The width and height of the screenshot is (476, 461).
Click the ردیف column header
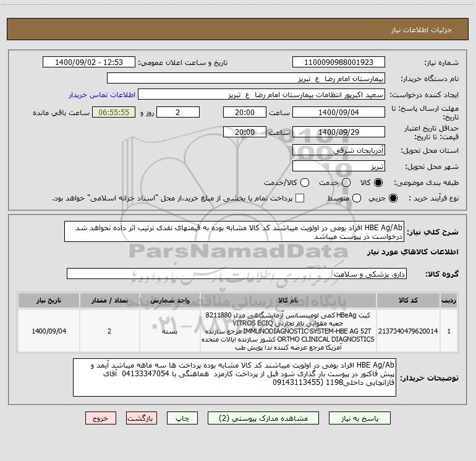point(449,300)
